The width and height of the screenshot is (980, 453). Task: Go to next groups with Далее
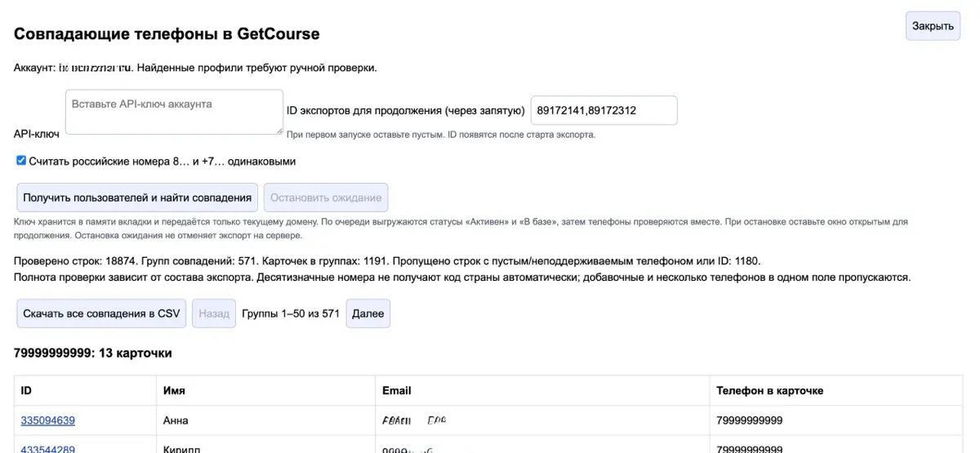click(367, 313)
